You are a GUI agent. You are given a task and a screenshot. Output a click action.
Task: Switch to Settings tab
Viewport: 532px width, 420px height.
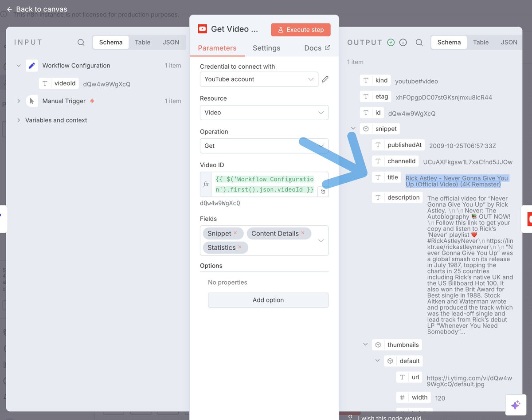[266, 48]
